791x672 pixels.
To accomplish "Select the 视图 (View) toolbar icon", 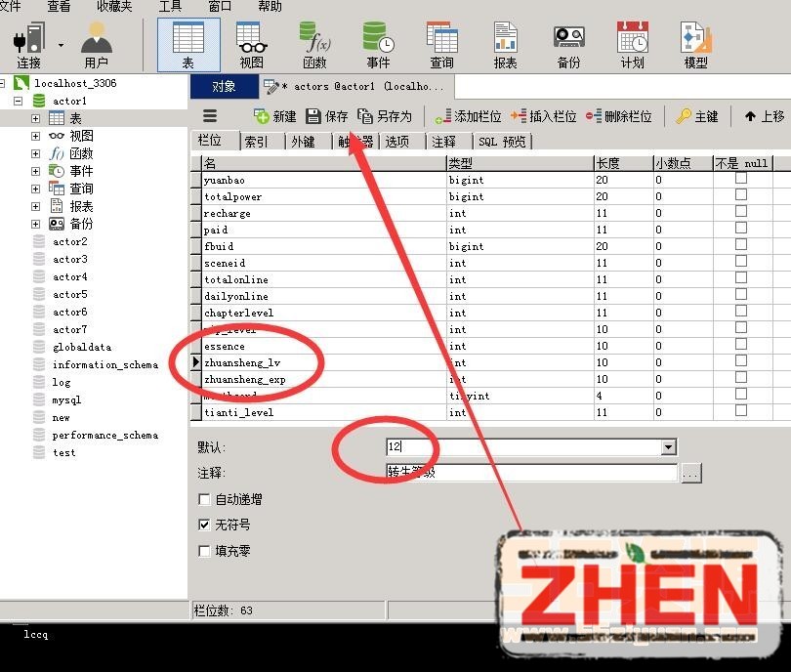I will pyautogui.click(x=251, y=44).
